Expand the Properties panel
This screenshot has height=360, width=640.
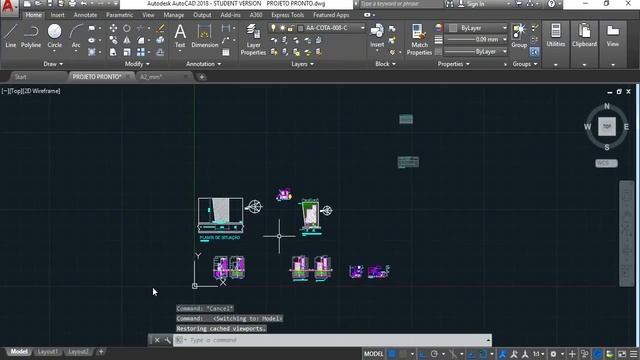click(x=453, y=64)
